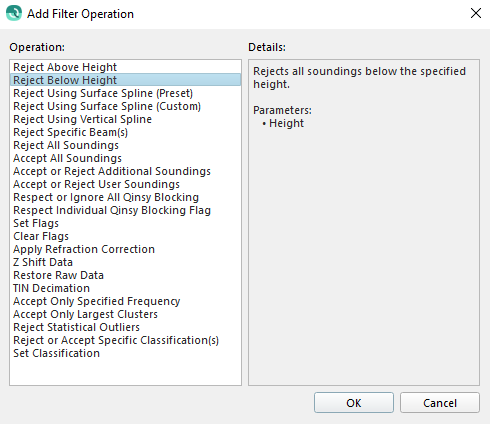Image resolution: width=490 pixels, height=424 pixels.
Task: Select Z Shift Data operation
Action: coord(125,262)
